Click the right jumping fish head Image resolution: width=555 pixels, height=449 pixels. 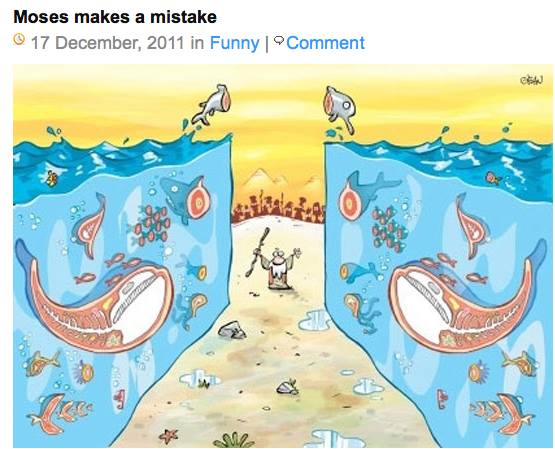[340, 108]
